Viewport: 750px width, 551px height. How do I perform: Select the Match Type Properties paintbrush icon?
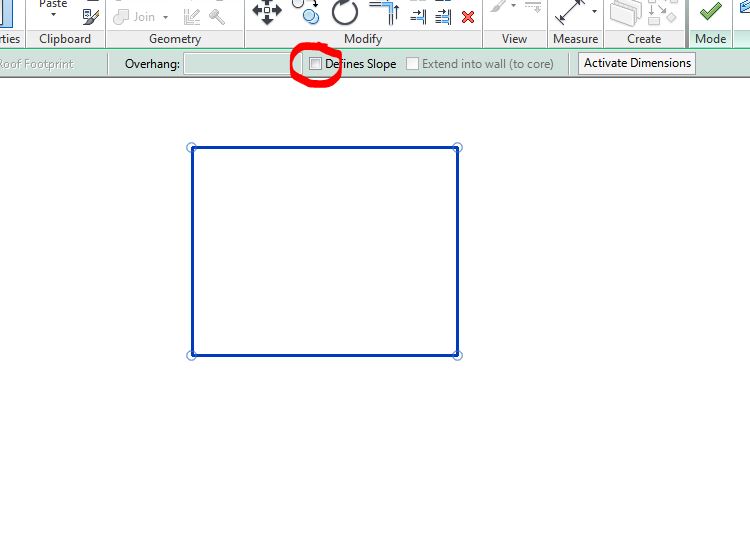pos(90,17)
